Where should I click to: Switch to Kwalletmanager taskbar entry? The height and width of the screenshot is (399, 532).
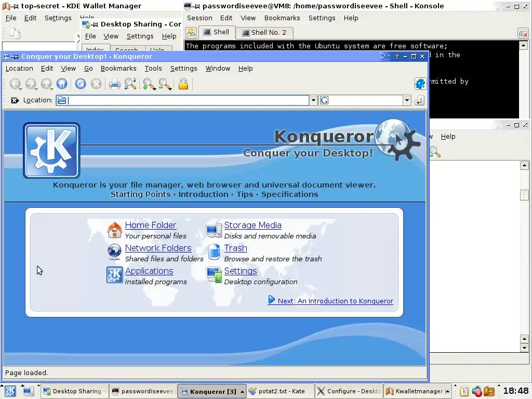[x=418, y=392]
